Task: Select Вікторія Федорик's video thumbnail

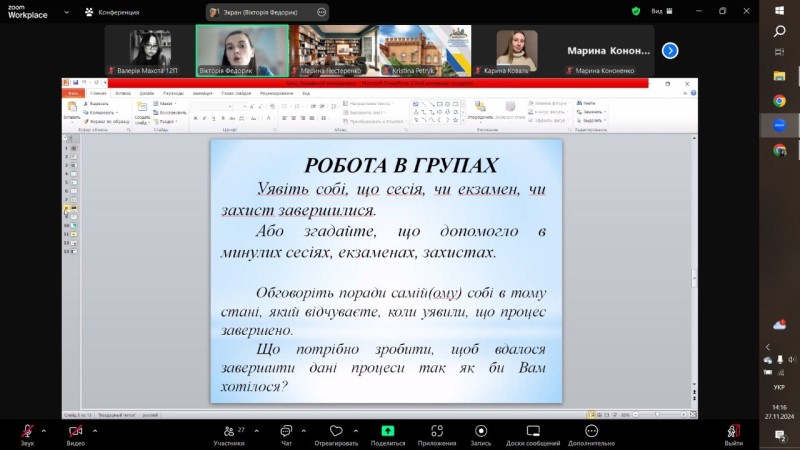Action: pyautogui.click(x=242, y=50)
